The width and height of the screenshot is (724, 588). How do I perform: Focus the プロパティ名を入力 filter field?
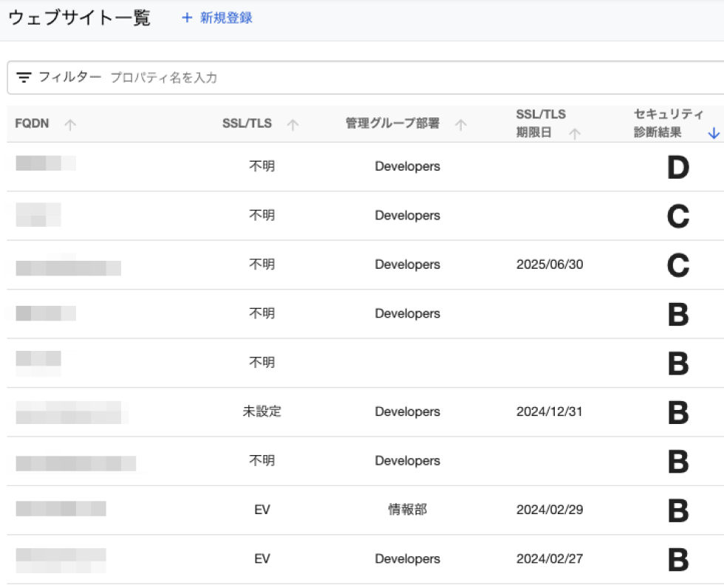(296, 78)
